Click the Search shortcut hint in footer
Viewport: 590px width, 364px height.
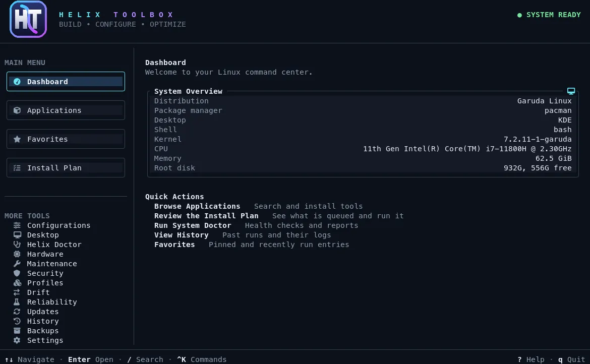tap(145, 359)
